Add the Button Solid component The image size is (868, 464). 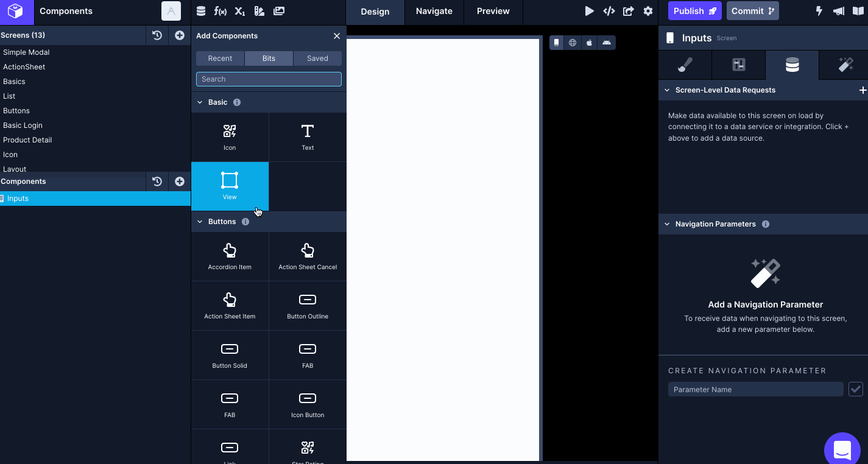(230, 355)
